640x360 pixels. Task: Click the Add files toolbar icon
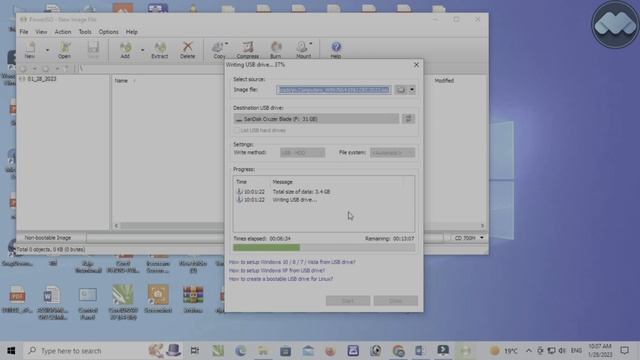point(125,50)
